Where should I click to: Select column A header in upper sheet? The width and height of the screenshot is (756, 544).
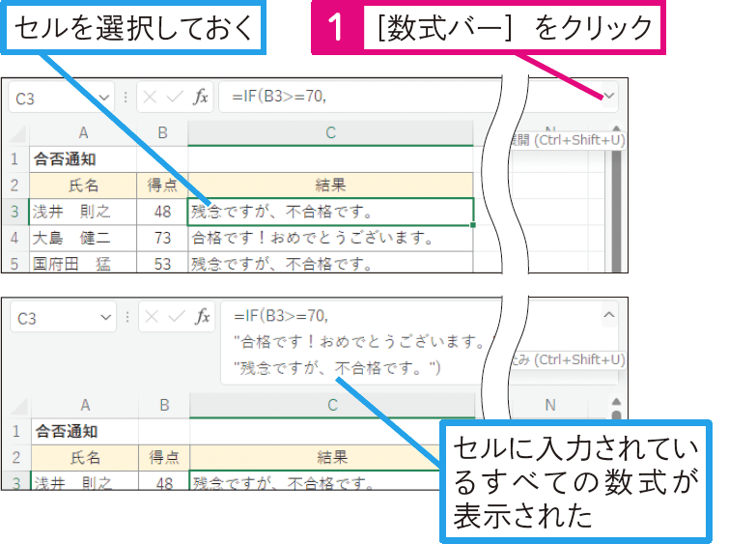point(83,132)
